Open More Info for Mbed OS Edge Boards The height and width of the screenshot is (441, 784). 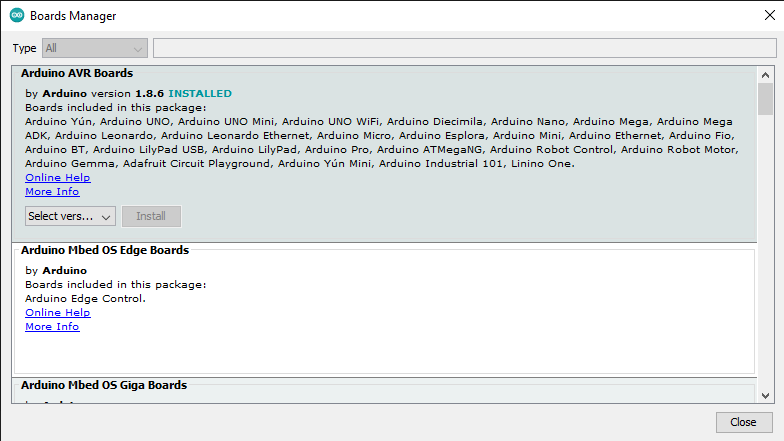pos(52,326)
